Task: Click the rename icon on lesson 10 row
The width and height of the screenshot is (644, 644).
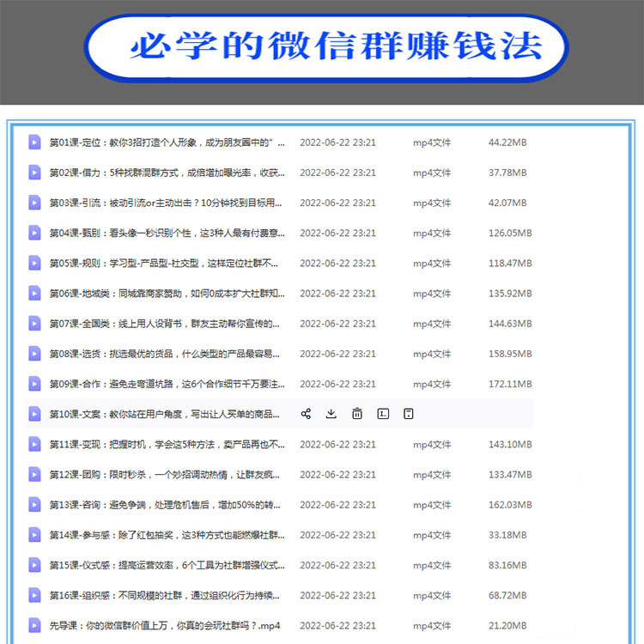Action: [x=383, y=414]
